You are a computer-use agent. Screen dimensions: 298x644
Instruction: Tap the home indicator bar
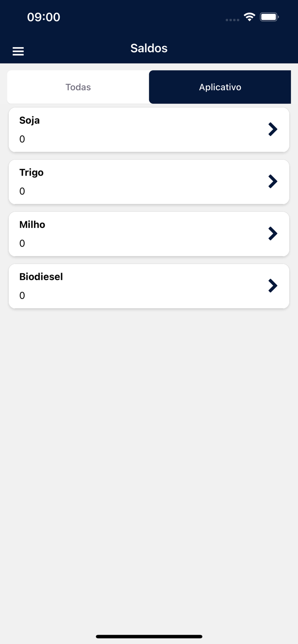pyautogui.click(x=149, y=636)
